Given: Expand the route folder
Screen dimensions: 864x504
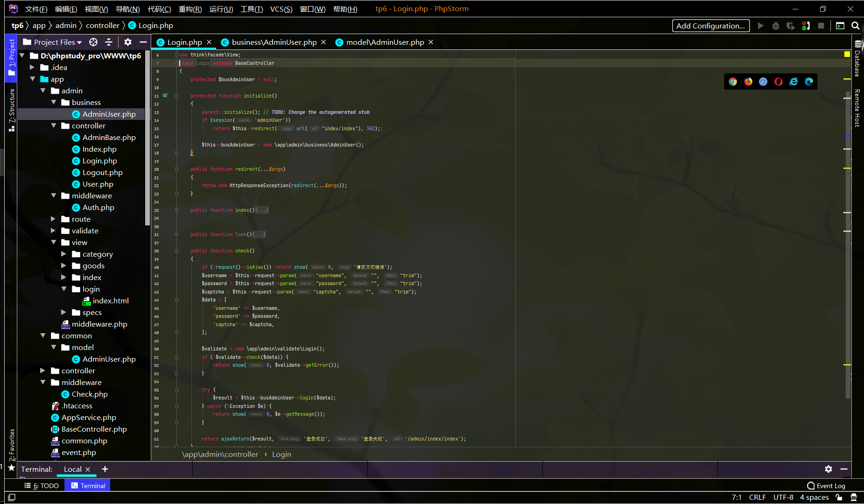Looking at the screenshot, I should (x=54, y=219).
